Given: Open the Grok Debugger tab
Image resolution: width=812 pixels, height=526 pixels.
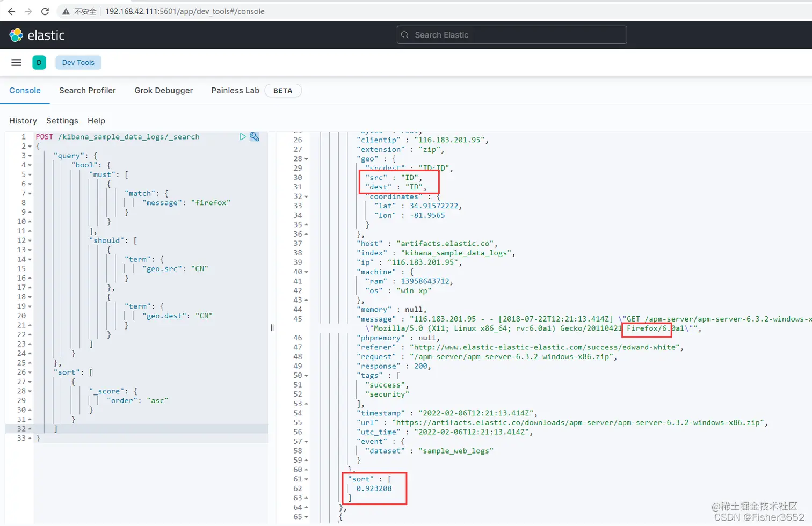Looking at the screenshot, I should pyautogui.click(x=164, y=90).
